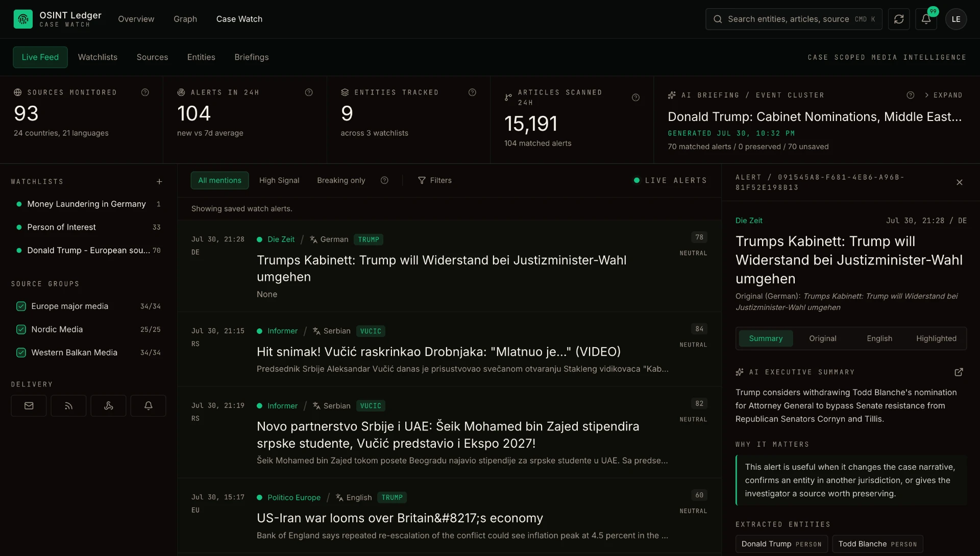Open Graph in top navigation
980x556 pixels.
click(185, 19)
